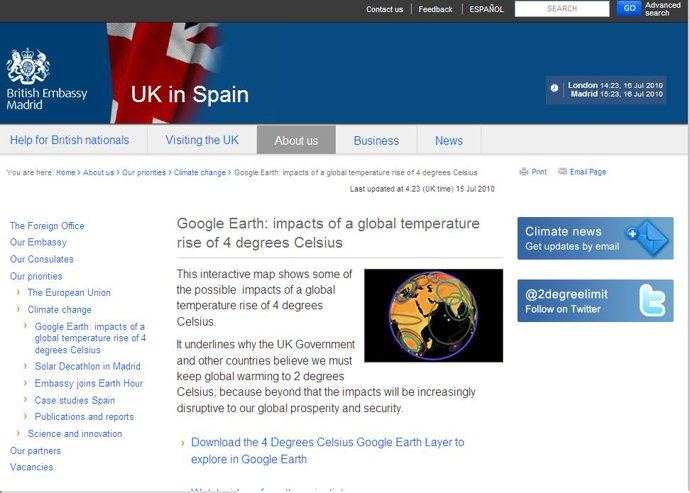
Task: Download the 4 Degrees Celsius Google Earth Layer
Action: tap(327, 450)
